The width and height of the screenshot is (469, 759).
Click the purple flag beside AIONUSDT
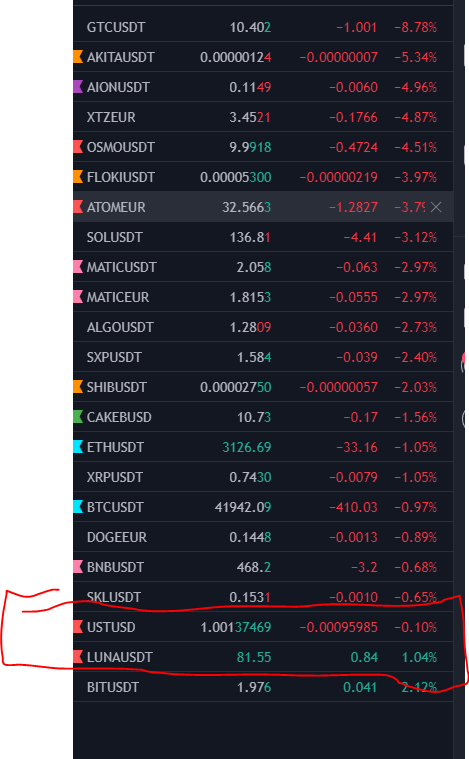click(78, 87)
